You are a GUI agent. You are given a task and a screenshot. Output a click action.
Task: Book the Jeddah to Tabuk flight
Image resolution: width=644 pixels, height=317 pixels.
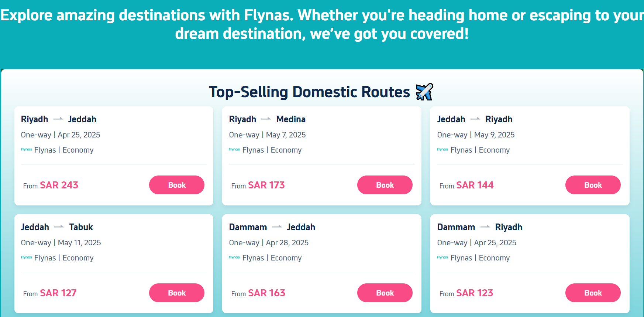tap(177, 293)
